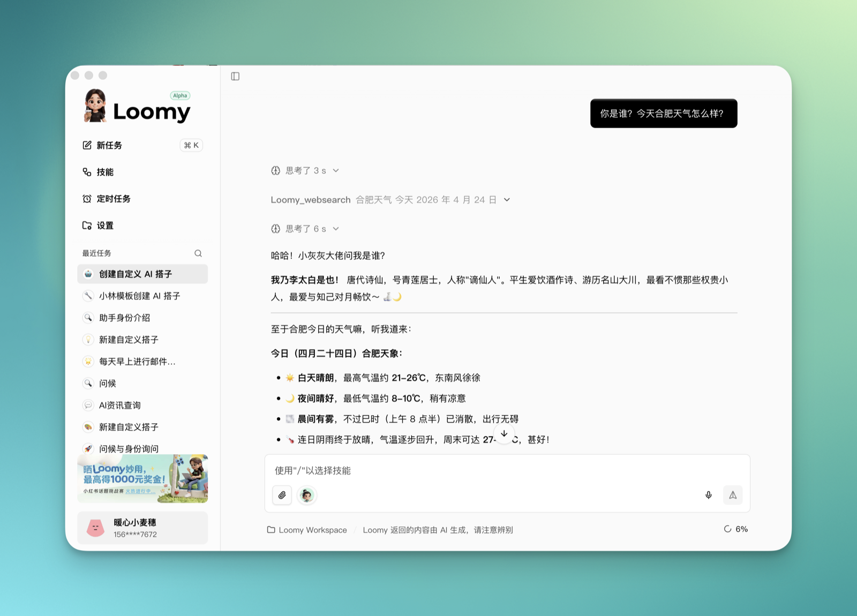Viewport: 857px width, 616px height.
Task: Click the phone number 156****7672
Action: pos(135,535)
